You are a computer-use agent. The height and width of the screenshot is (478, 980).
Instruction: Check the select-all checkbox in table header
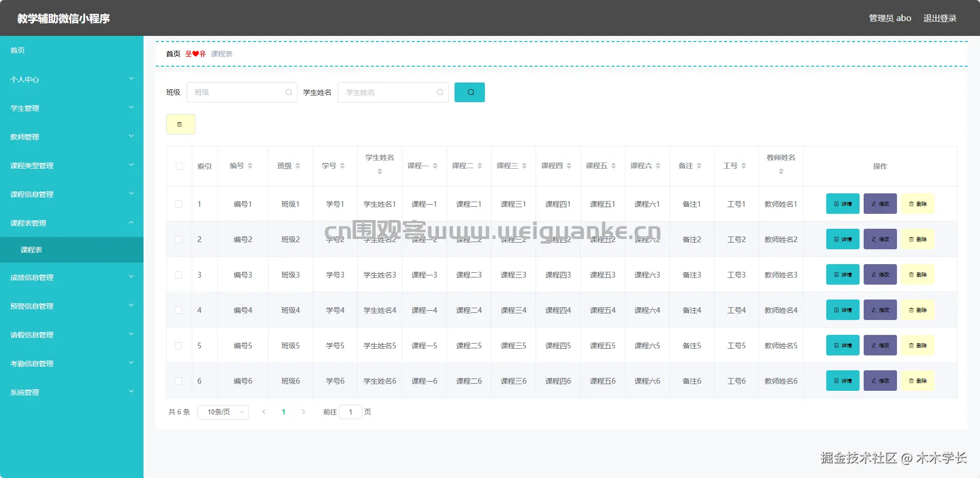pos(179,166)
